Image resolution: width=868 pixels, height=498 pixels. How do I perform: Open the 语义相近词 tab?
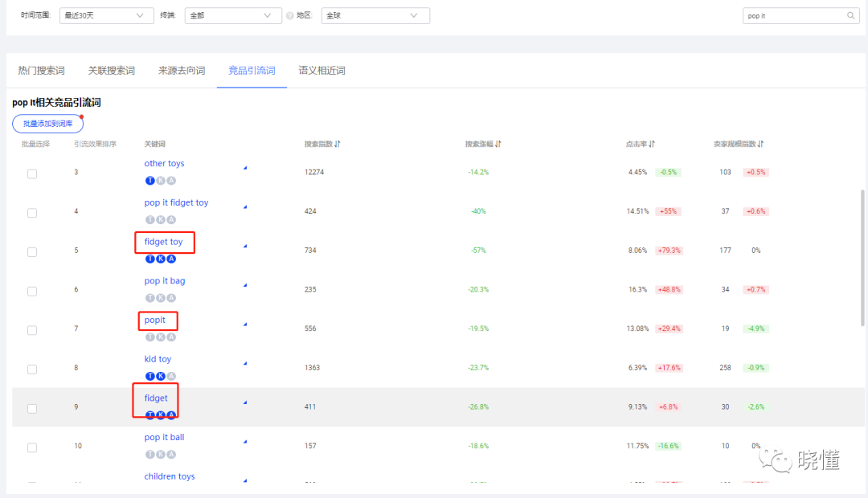coord(321,71)
